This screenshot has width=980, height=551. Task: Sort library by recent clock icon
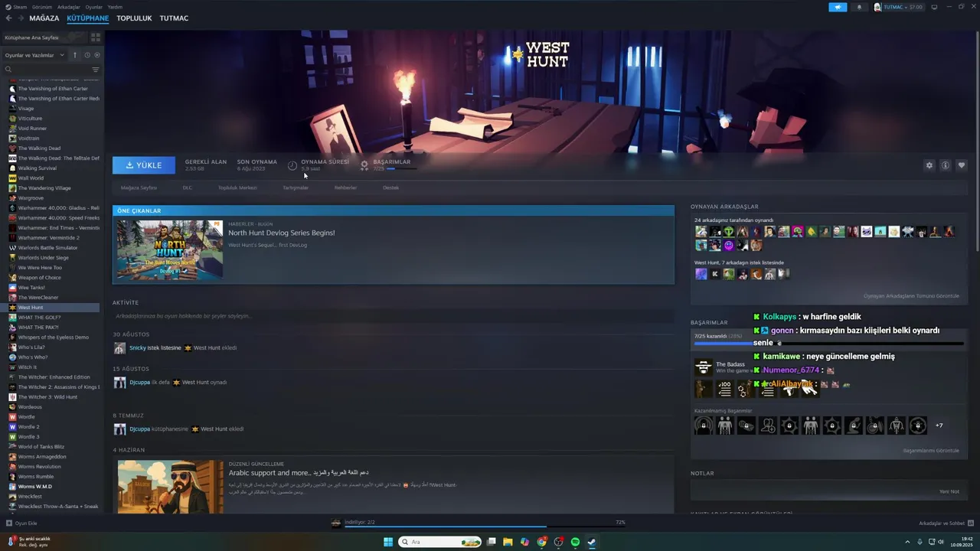click(87, 55)
